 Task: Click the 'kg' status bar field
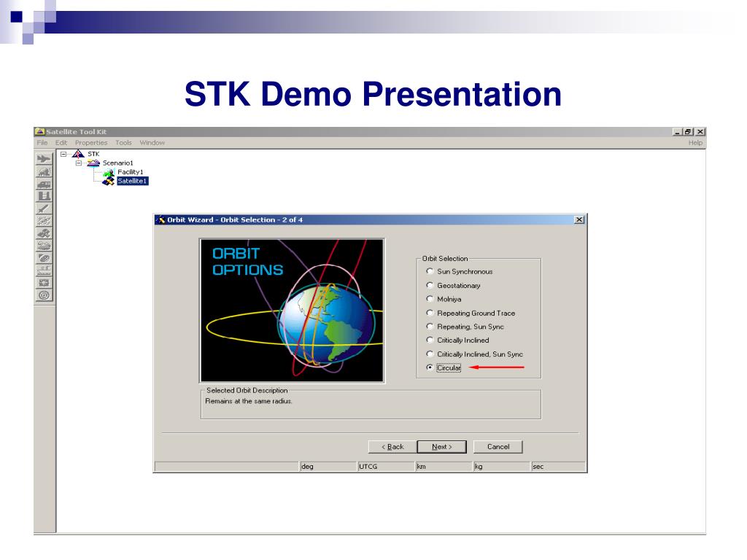tap(502, 466)
